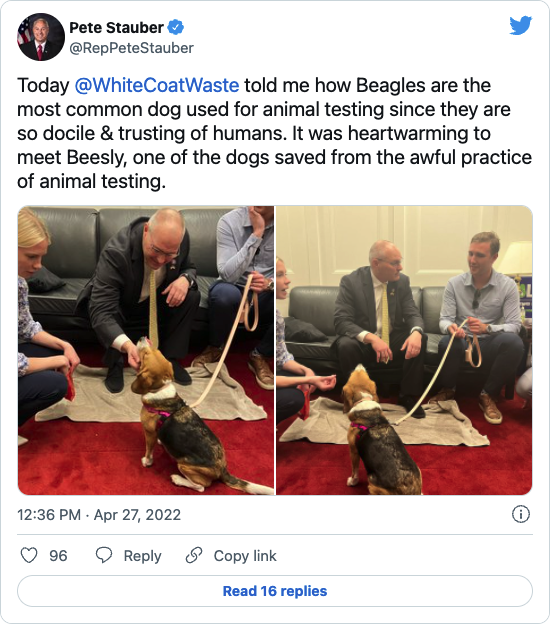Open the @RepPeteStauber handle
550x624 pixels.
(x=131, y=48)
